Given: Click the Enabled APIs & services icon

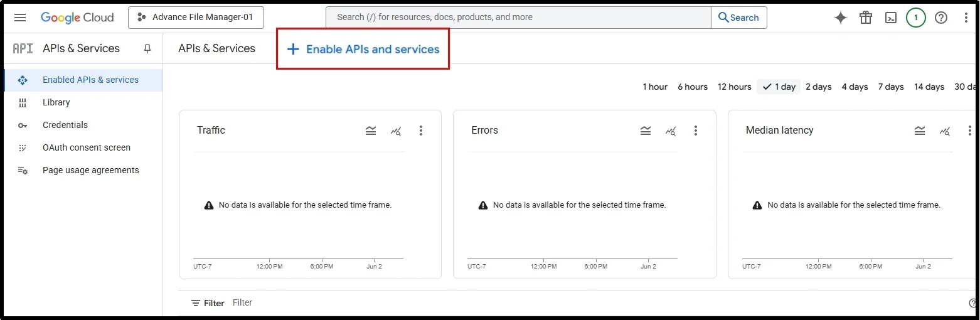Looking at the screenshot, I should (x=23, y=80).
